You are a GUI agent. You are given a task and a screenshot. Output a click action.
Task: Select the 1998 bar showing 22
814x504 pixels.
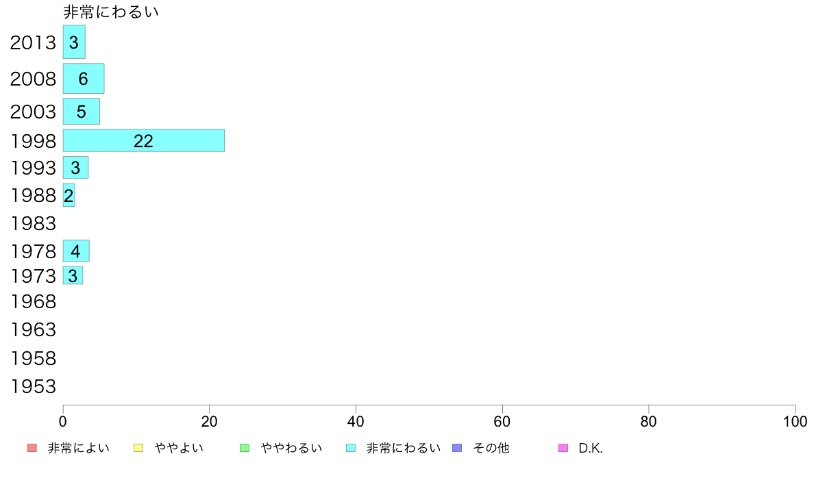144,140
